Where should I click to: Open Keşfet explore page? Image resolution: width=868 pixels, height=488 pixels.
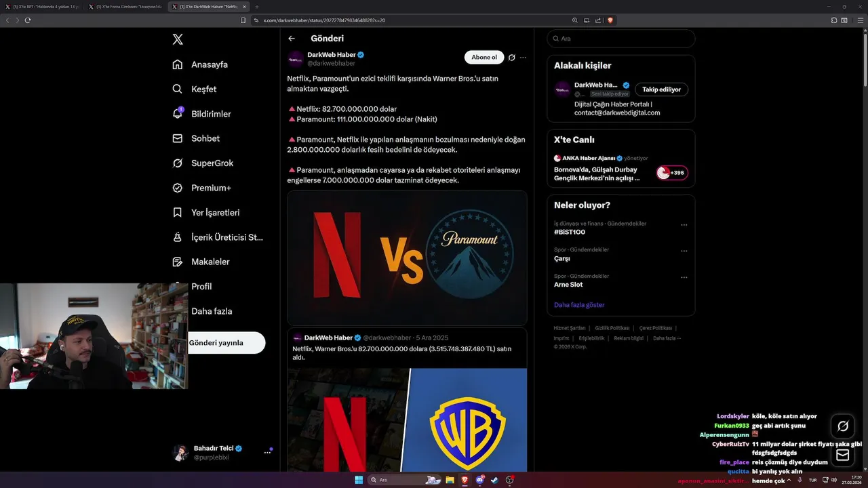[x=195, y=89]
